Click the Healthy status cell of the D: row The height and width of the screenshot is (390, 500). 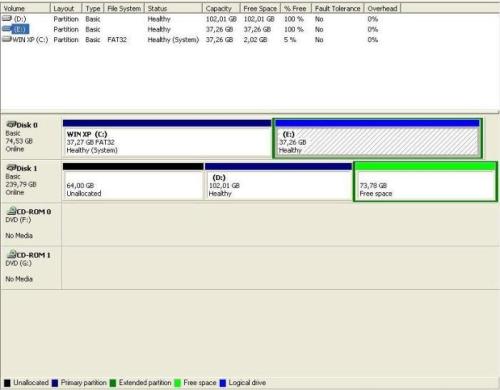click(159, 19)
